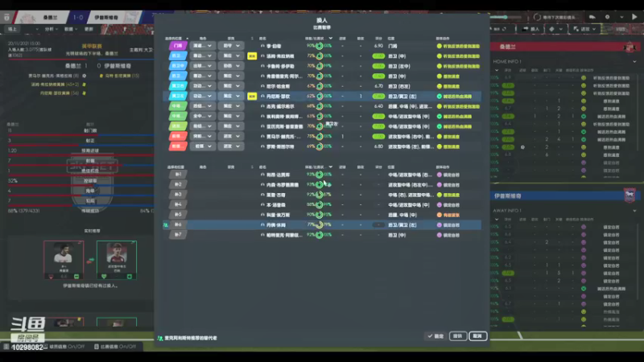
Task: Select green midfielder badge in seventh row
Action: click(x=177, y=106)
